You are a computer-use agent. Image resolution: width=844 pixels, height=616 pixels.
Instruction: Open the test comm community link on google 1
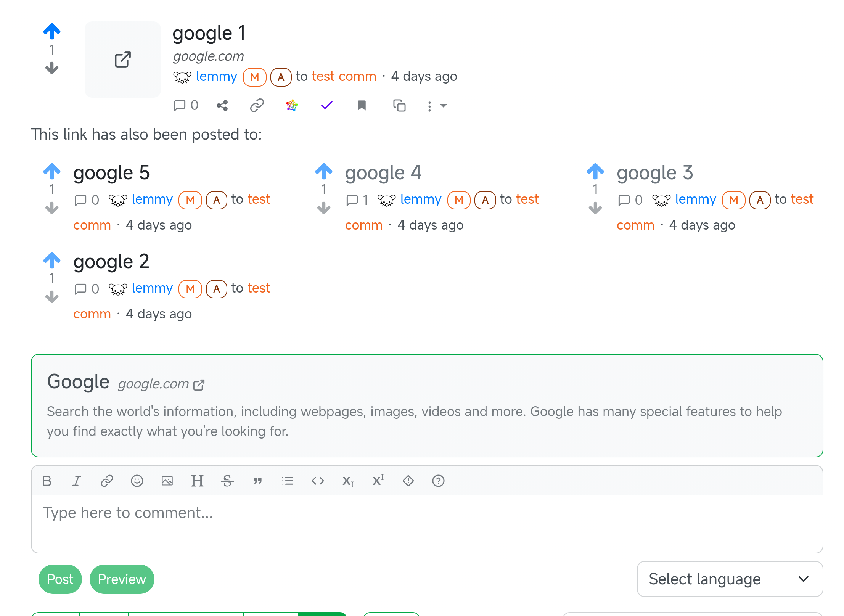coord(344,76)
